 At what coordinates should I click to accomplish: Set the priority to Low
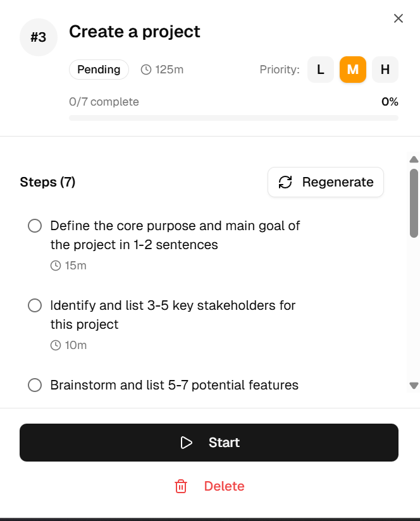click(x=321, y=70)
